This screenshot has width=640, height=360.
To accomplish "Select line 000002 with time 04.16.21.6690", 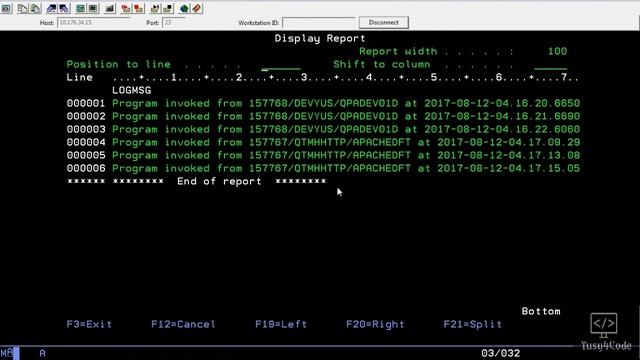I will (x=323, y=116).
